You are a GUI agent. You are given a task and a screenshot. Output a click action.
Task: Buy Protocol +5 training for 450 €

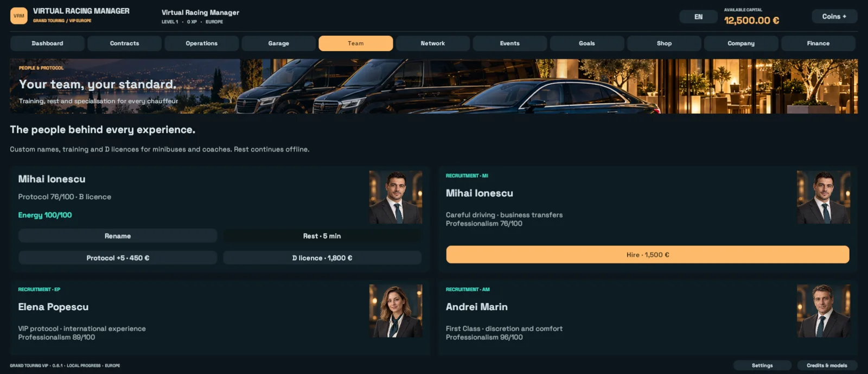coord(118,258)
